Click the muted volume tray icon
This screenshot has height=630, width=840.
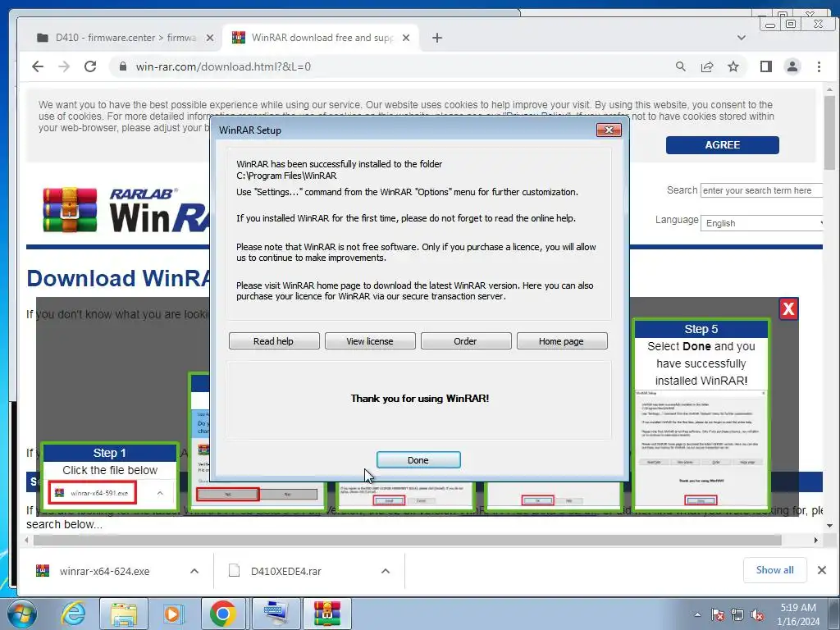pyautogui.click(x=757, y=614)
